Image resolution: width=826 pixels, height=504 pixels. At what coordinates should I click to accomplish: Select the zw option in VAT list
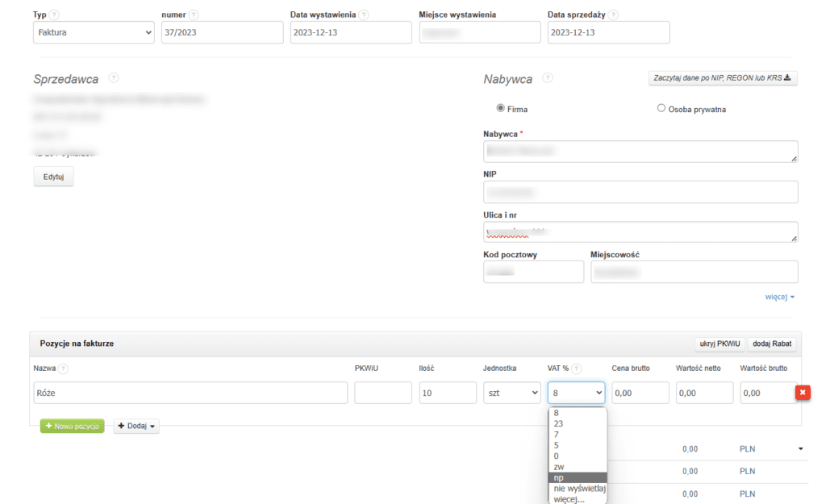coord(558,467)
